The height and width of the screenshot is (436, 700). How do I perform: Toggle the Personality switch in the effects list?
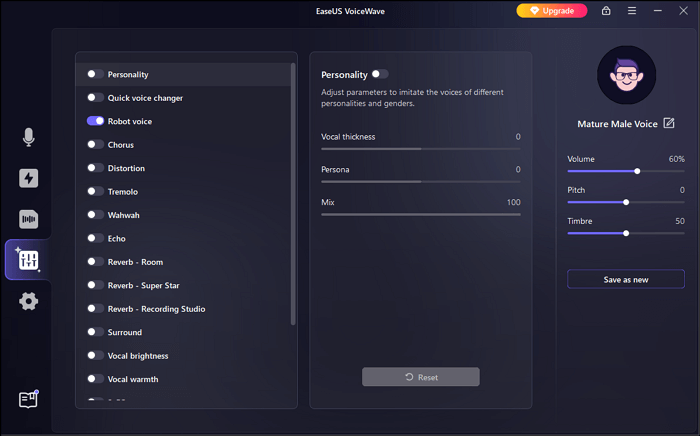[x=95, y=74]
